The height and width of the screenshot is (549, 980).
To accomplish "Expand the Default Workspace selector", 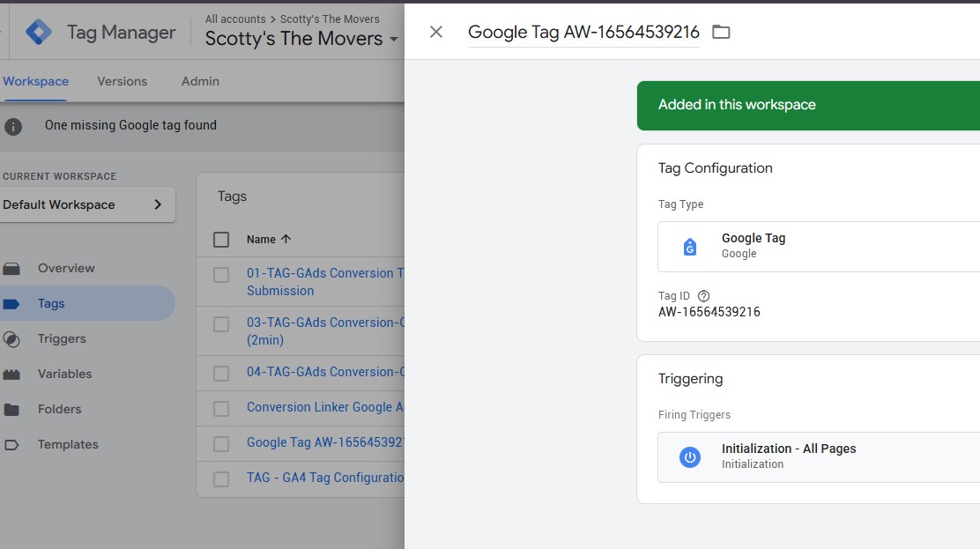I will pos(86,204).
